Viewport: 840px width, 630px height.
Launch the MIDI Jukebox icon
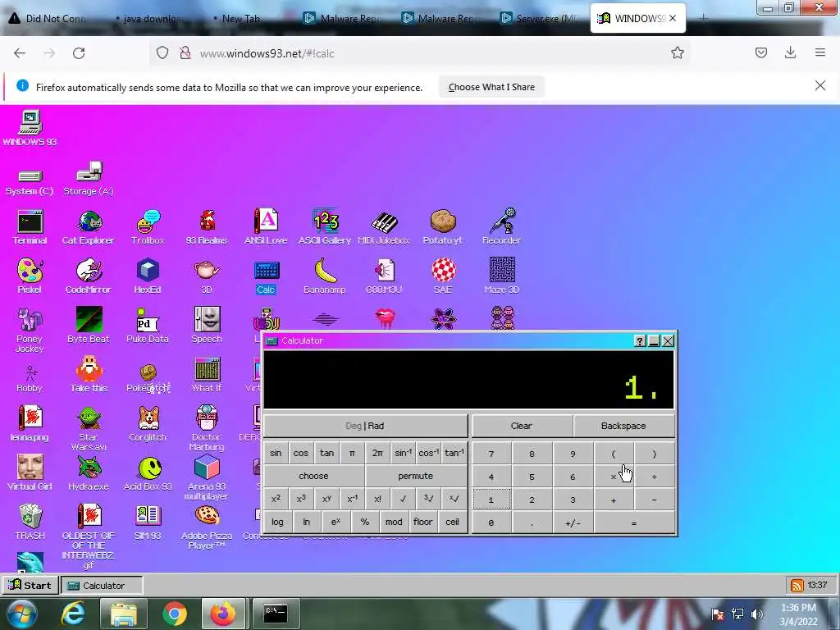[384, 227]
